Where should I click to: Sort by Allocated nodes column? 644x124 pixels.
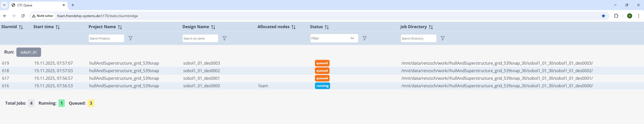[x=294, y=27]
